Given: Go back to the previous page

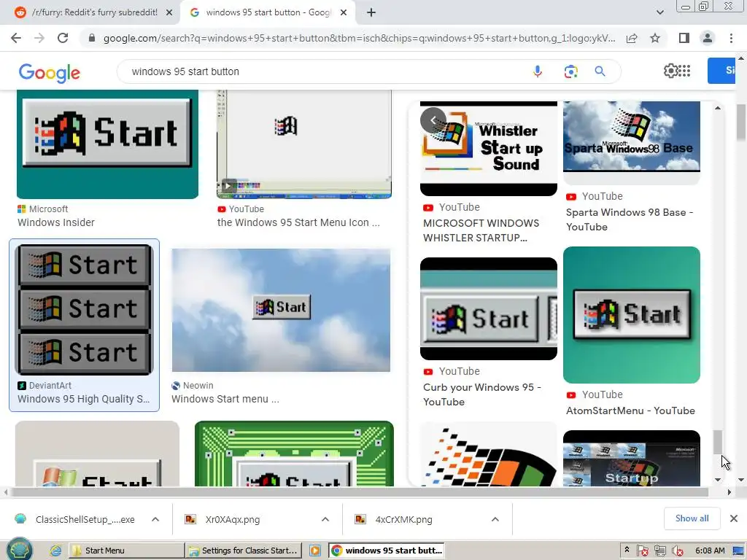Looking at the screenshot, I should coord(16,38).
